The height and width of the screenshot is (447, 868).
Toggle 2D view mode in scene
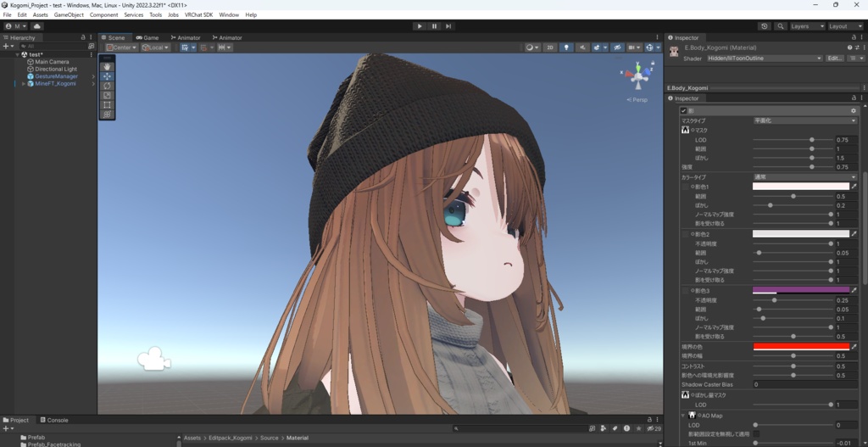549,47
